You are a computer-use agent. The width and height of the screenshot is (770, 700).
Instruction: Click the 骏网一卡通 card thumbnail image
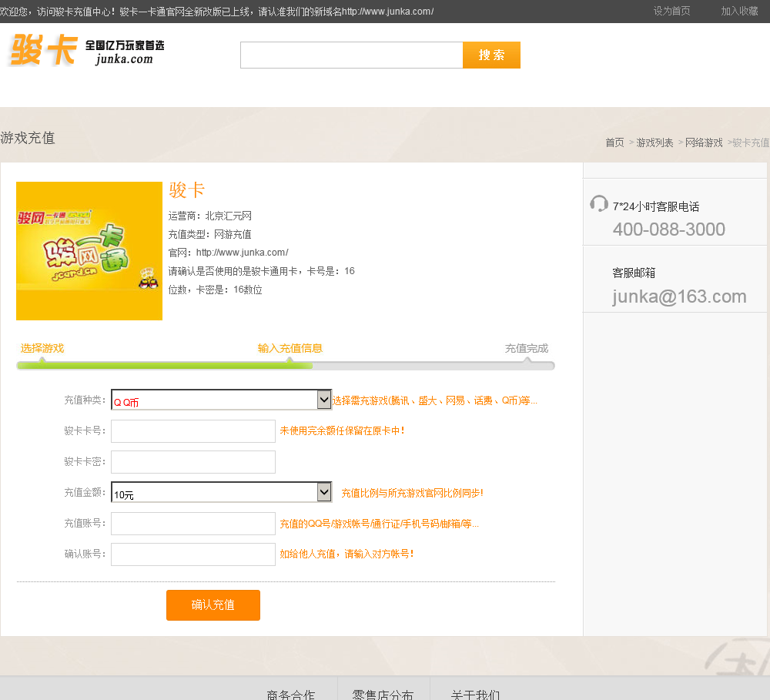point(89,251)
